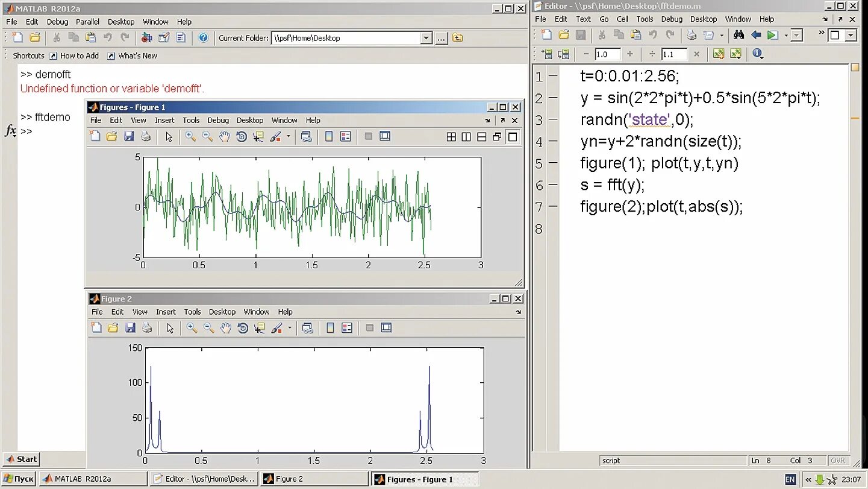Dock Figure 2 using the arrow

point(519,312)
